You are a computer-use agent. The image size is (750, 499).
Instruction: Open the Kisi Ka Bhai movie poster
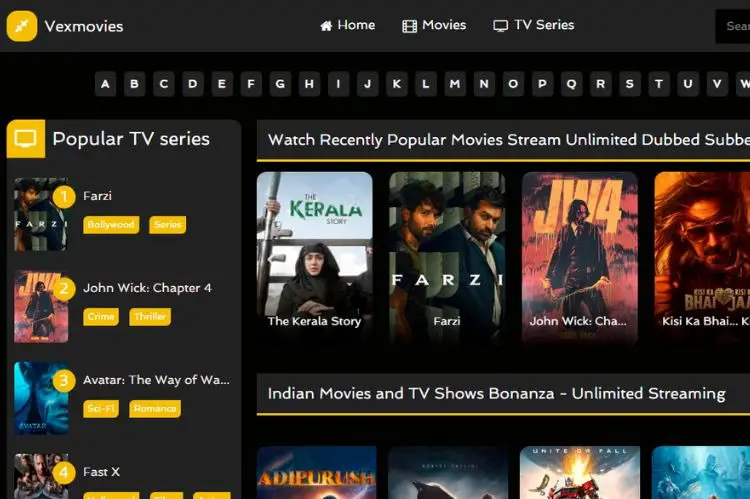coord(702,258)
